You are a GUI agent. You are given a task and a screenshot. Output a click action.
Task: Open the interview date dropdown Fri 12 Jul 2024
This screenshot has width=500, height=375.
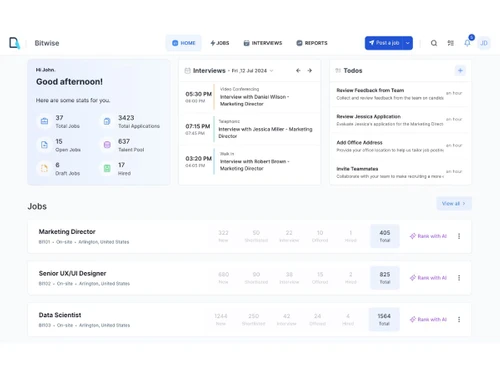(252, 71)
